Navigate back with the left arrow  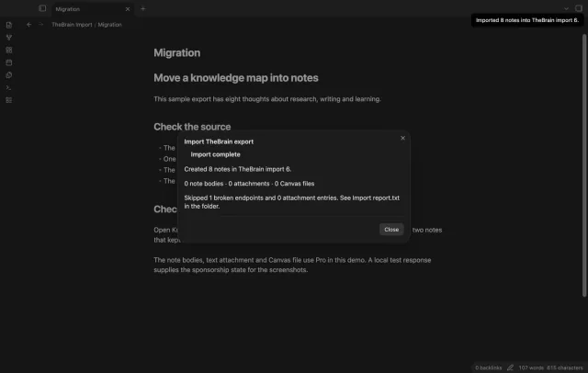click(x=28, y=25)
